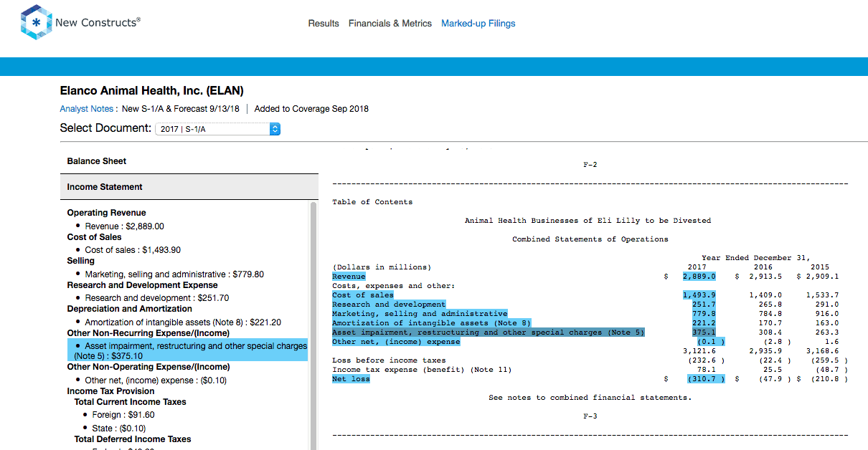The image size is (868, 450).
Task: Click the page number F-3
Action: pyautogui.click(x=590, y=416)
